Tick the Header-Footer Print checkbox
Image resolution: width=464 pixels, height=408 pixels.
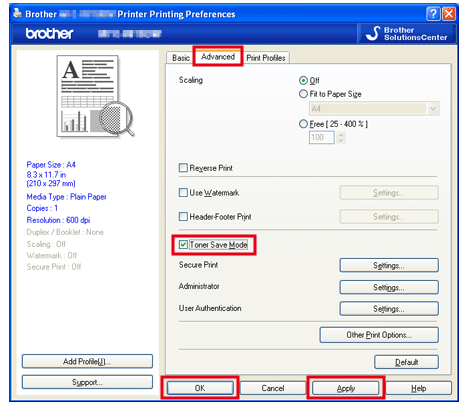pyautogui.click(x=183, y=217)
